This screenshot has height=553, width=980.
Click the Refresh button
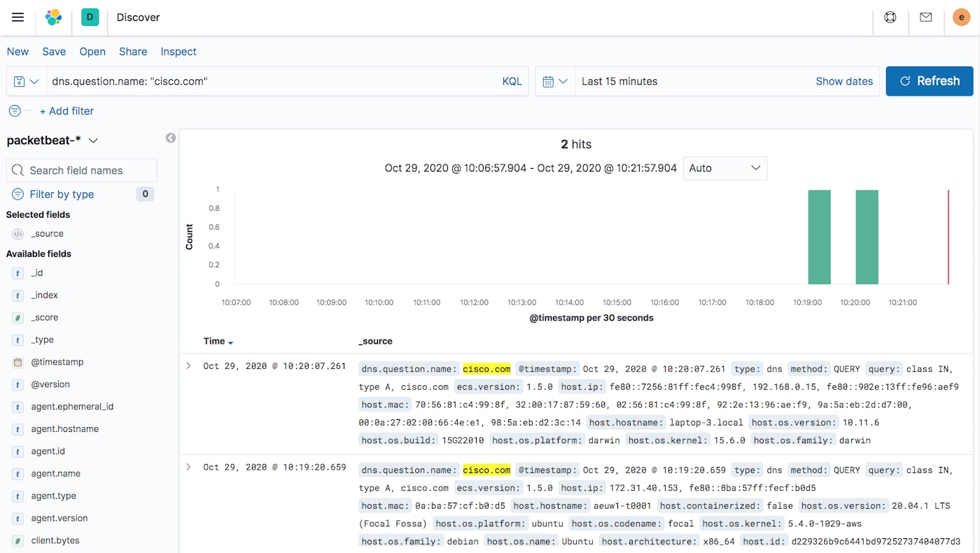pyautogui.click(x=929, y=81)
